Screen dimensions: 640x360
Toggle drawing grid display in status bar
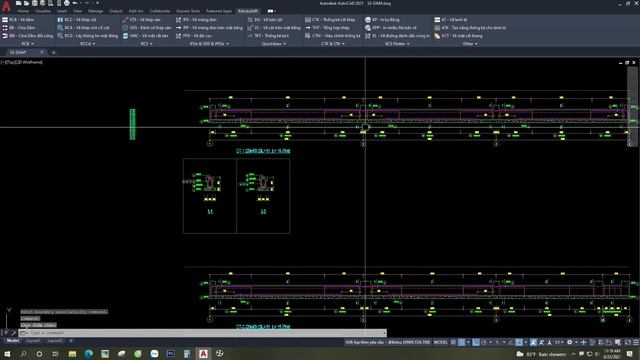tap(453, 342)
